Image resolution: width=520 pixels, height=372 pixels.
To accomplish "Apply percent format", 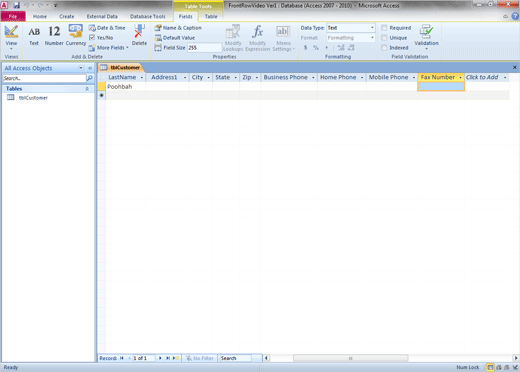I will [x=316, y=48].
